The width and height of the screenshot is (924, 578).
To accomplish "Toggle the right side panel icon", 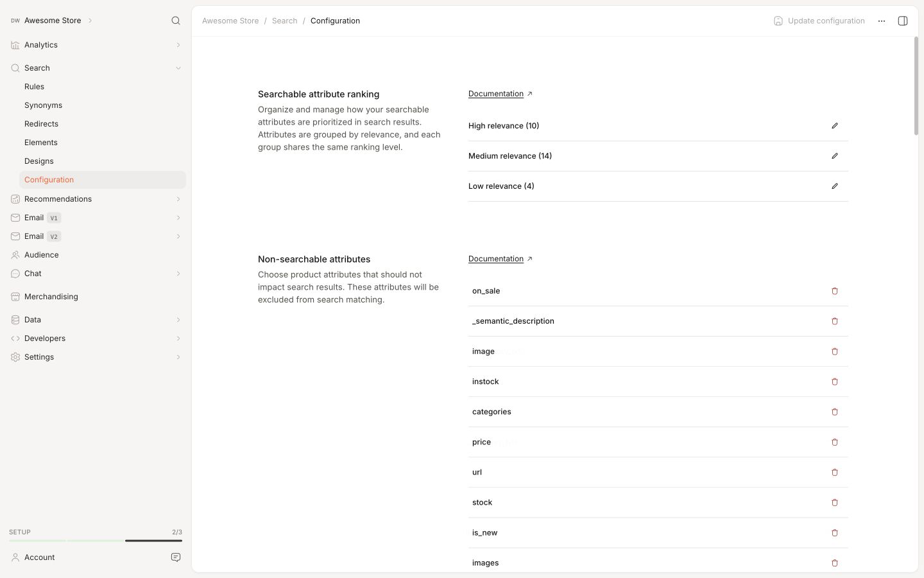I will pyautogui.click(x=903, y=21).
